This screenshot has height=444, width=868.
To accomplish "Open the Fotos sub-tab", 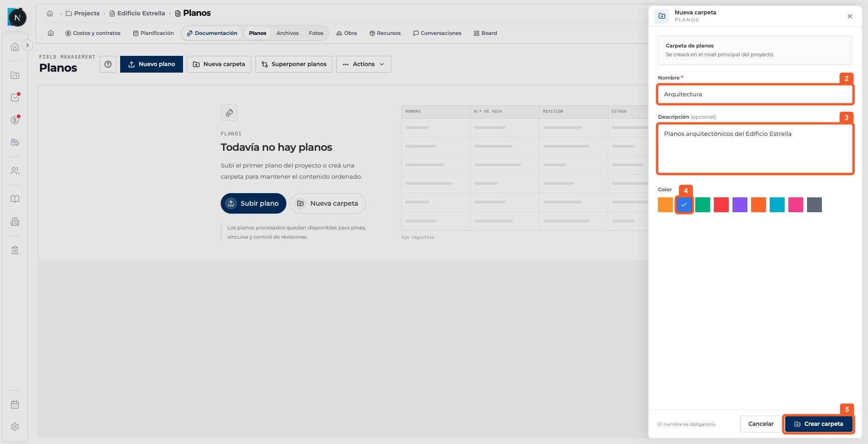I will [x=316, y=33].
